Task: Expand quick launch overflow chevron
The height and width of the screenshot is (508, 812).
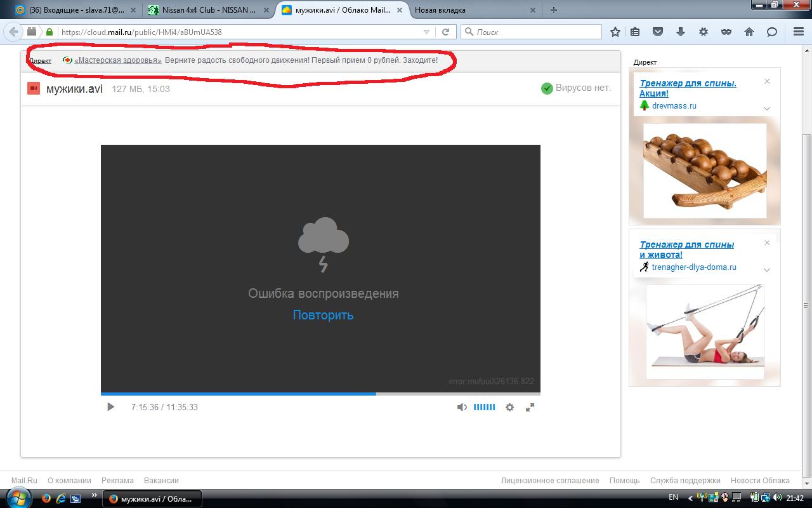Action: pos(95,495)
